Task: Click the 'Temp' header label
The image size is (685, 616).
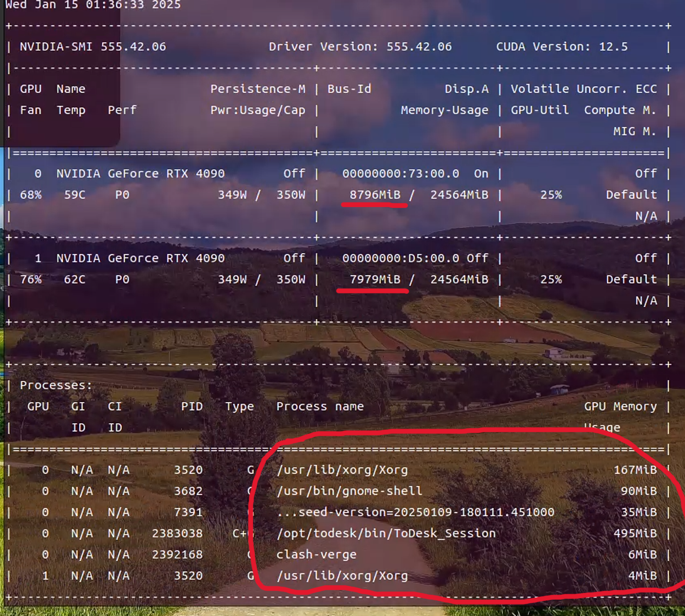Action: click(71, 110)
